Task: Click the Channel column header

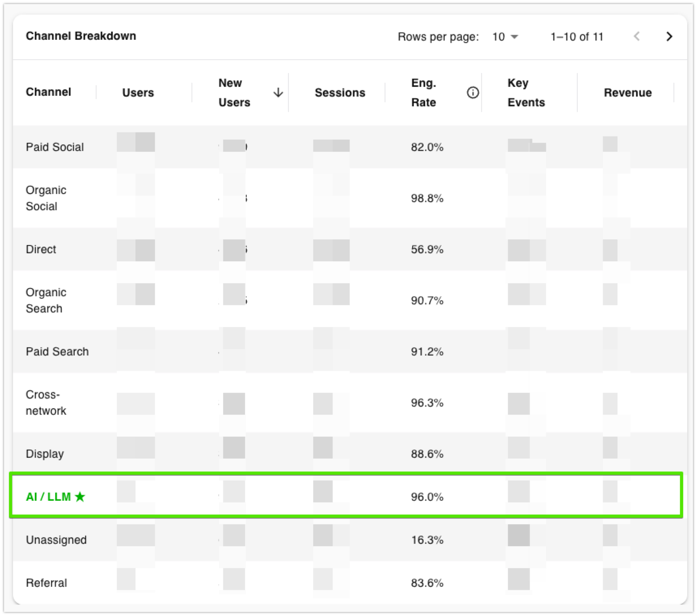Action: tap(48, 92)
